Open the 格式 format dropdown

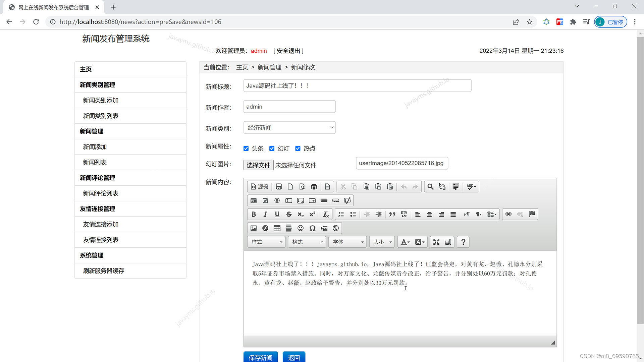pyautogui.click(x=307, y=242)
